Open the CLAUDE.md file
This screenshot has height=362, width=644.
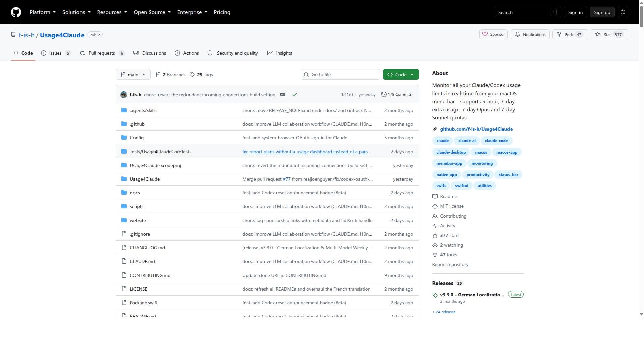tap(142, 261)
